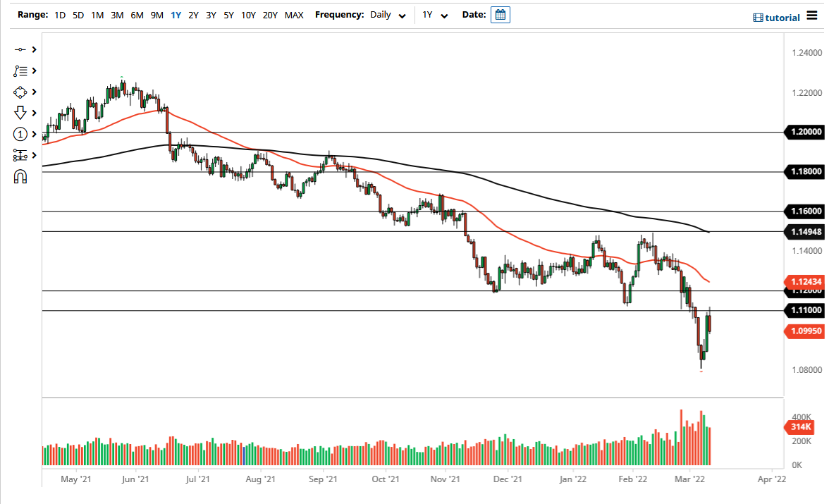Select the measurement tool
829x504 pixels.
(20, 155)
